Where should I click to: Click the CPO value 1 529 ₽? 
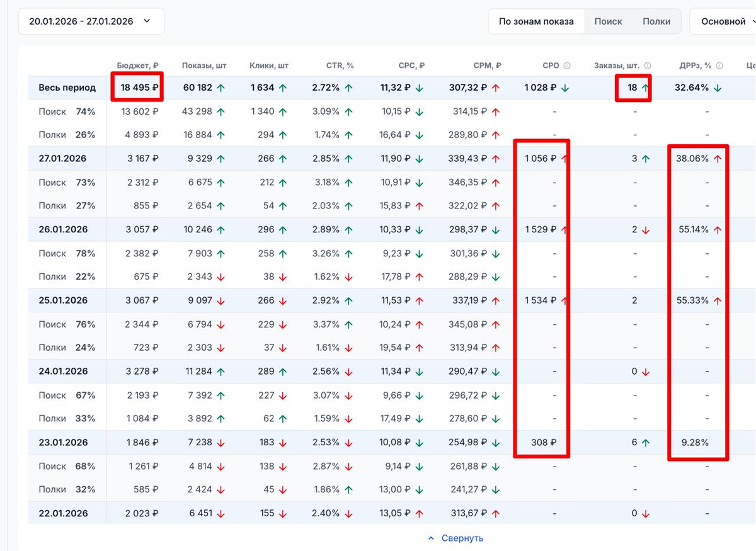(541, 230)
